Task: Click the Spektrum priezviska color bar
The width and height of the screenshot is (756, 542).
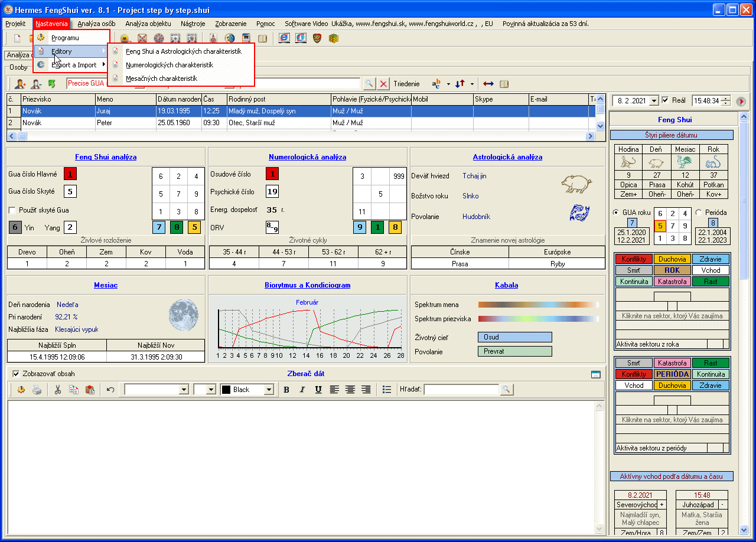Action: tap(539, 319)
